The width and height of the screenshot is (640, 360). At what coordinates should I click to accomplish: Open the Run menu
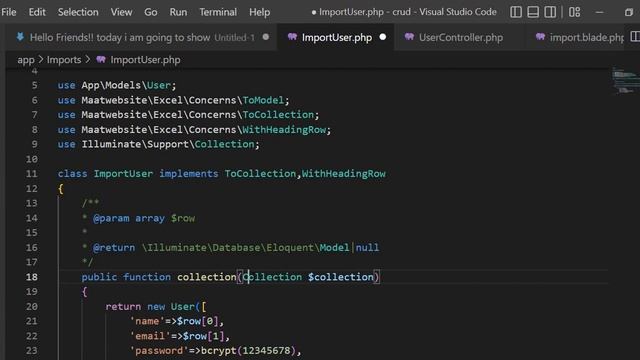[x=178, y=12]
